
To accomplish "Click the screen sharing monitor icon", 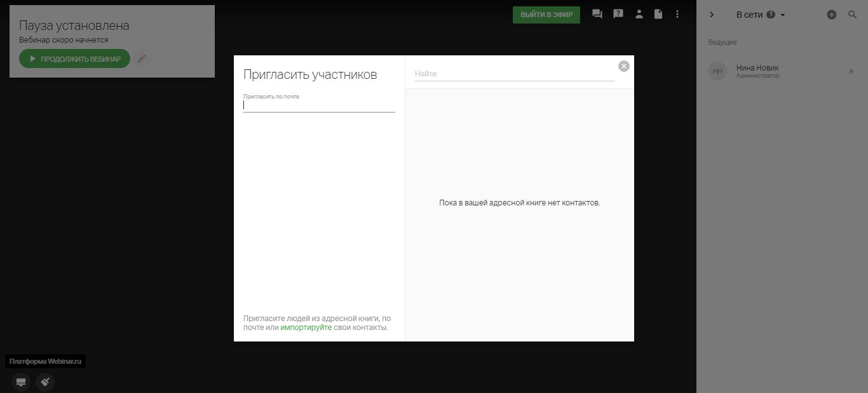I will [21, 382].
